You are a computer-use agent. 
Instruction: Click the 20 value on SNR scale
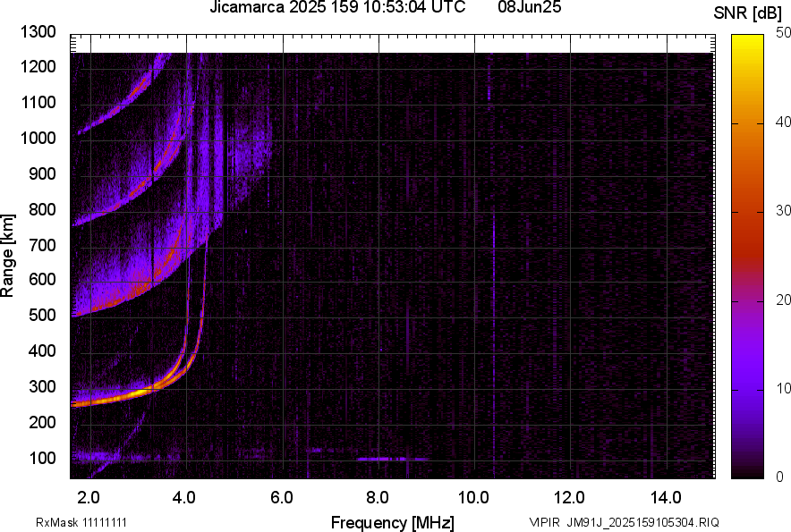coord(784,300)
